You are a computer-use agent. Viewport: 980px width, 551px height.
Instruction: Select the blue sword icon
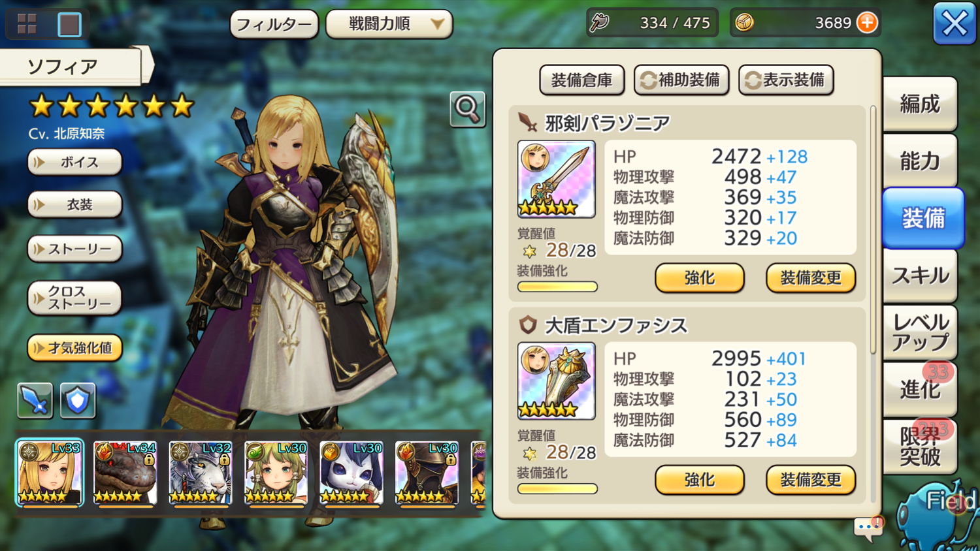point(35,400)
